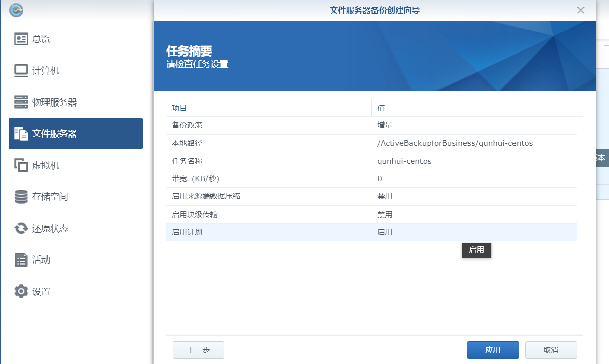Image resolution: width=609 pixels, height=364 pixels.
Task: View the 还原状态 page
Action: (75, 228)
